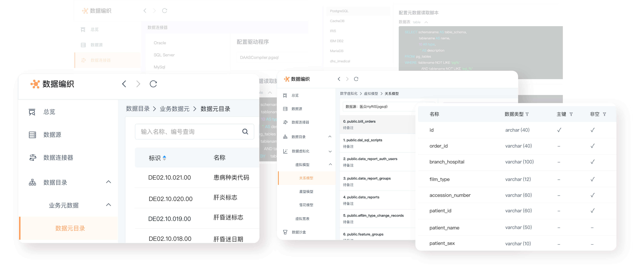Click 数据连接器 icon in front-left sidebar
Image resolution: width=644 pixels, height=267 pixels.
click(32, 157)
